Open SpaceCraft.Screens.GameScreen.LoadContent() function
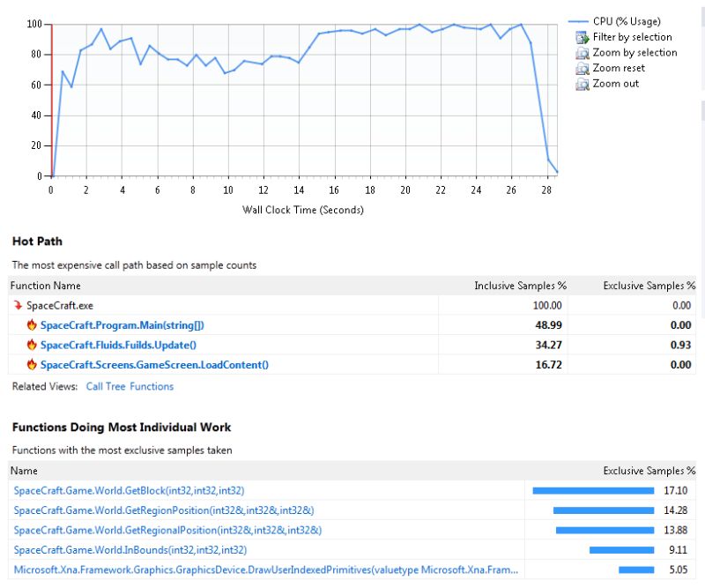The width and height of the screenshot is (705, 588). pyautogui.click(x=154, y=365)
